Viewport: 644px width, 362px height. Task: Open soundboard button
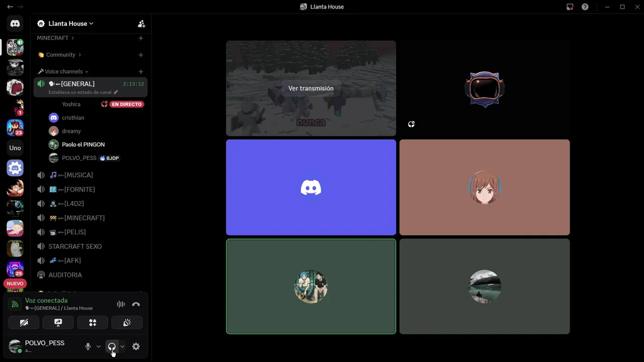point(127,323)
